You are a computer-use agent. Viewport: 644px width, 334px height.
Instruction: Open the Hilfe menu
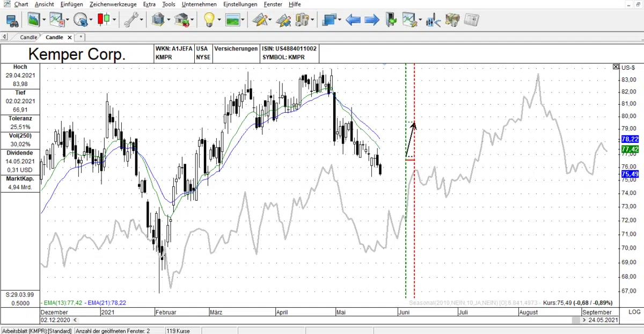tap(295, 4)
